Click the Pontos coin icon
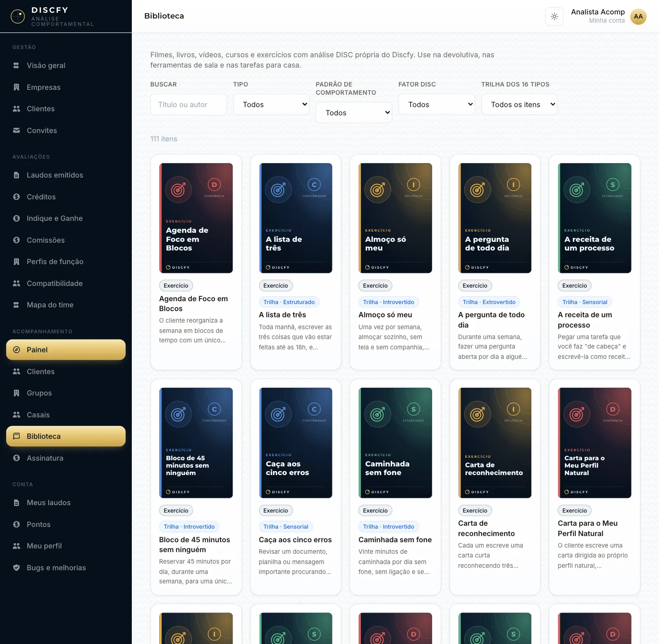 [16, 525]
